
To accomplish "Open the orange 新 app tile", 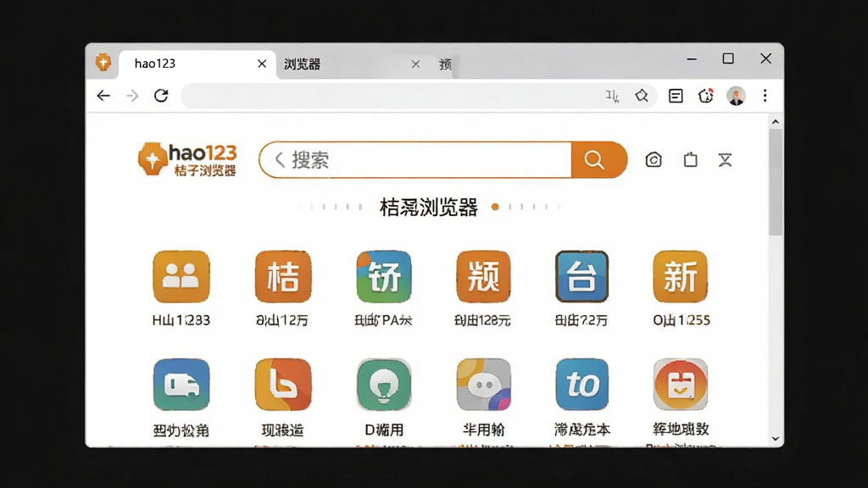I will point(681,277).
